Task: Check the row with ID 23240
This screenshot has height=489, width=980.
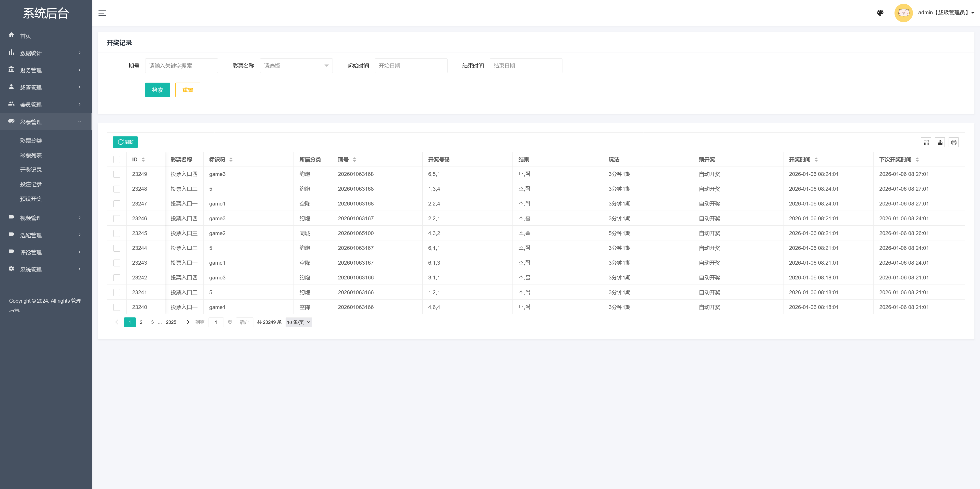Action: pyautogui.click(x=117, y=308)
